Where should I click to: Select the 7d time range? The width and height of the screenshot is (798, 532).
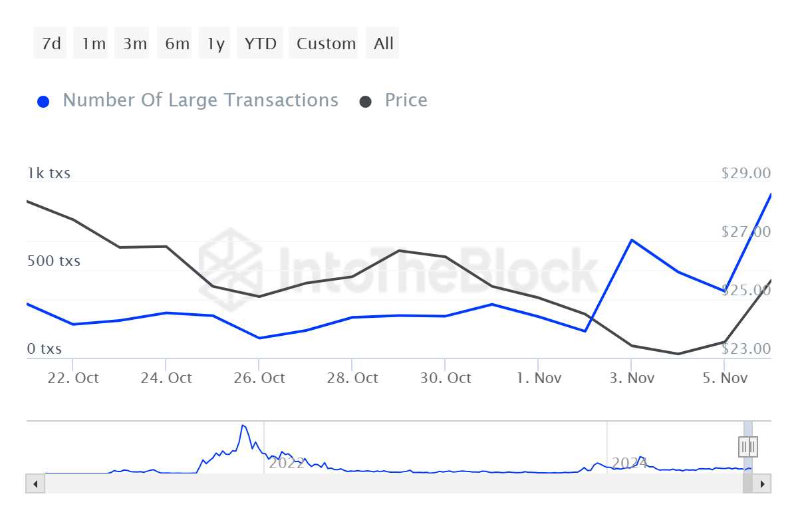click(51, 44)
